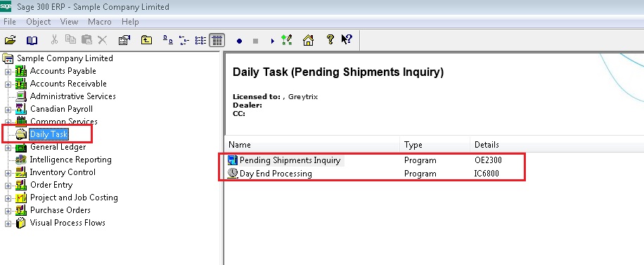Viewport: 644px width, 265px height.
Task: Expand Order Entry in the tree
Action: point(8,186)
